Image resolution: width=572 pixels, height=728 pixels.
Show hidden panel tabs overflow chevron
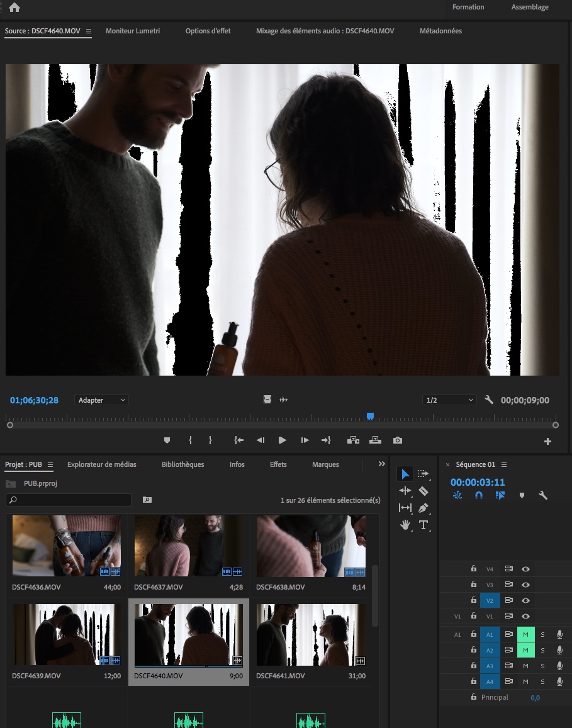(381, 464)
